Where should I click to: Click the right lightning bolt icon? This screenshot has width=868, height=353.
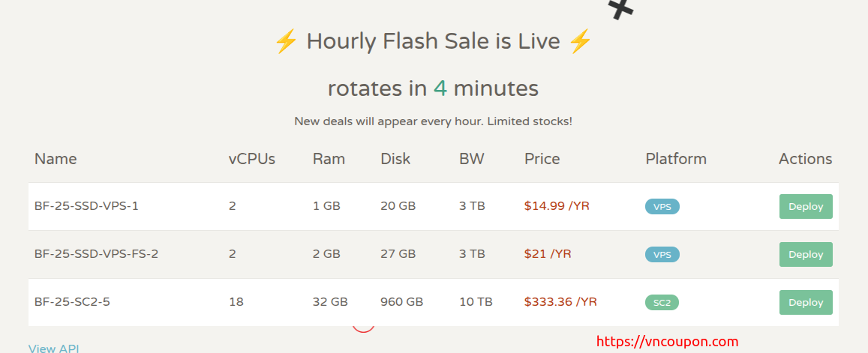[x=580, y=41]
